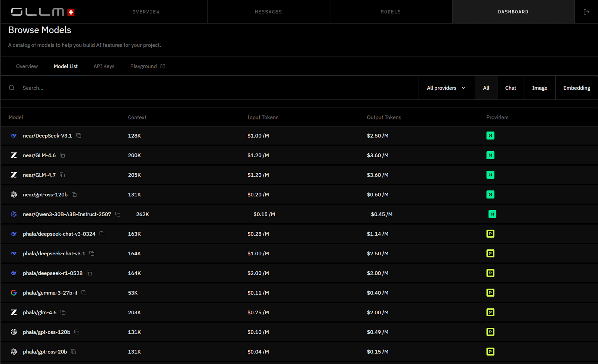Click the DeepSeek logo beside near/DeepSeek-V3.1
Viewport: 598px width, 364px height.
coord(14,136)
